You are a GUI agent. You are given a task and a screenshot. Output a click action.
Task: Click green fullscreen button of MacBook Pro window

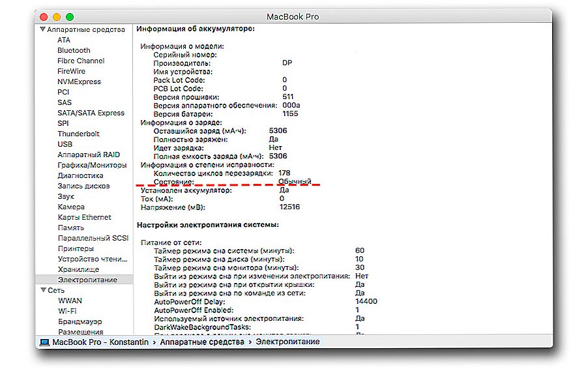click(70, 17)
